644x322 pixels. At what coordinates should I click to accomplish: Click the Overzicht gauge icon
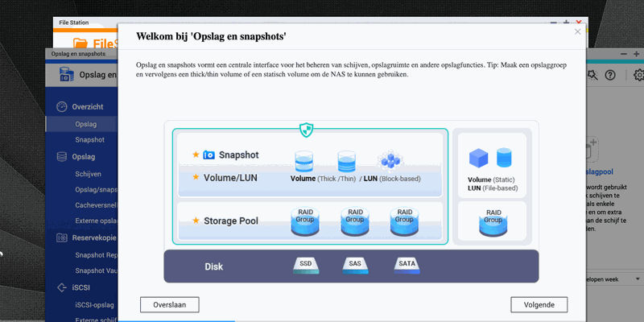[61, 107]
